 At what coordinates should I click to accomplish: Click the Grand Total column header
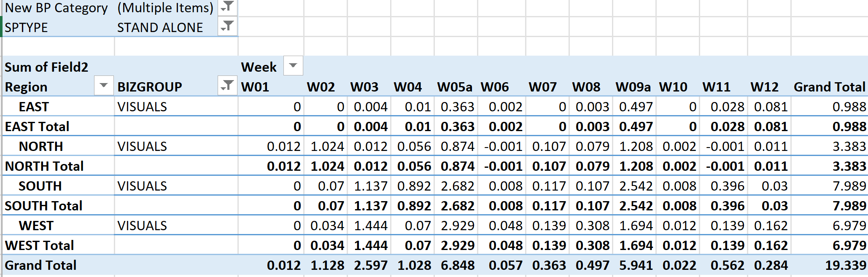pyautogui.click(x=829, y=87)
